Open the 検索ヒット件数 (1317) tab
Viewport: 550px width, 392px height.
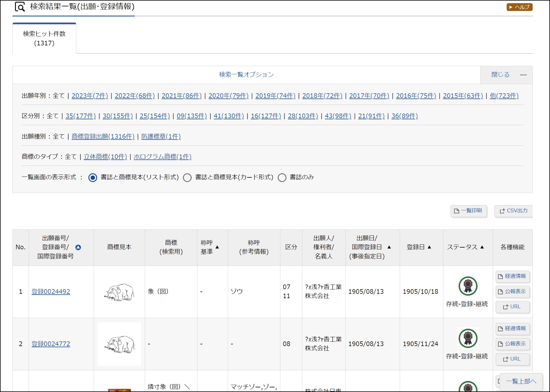click(44, 38)
